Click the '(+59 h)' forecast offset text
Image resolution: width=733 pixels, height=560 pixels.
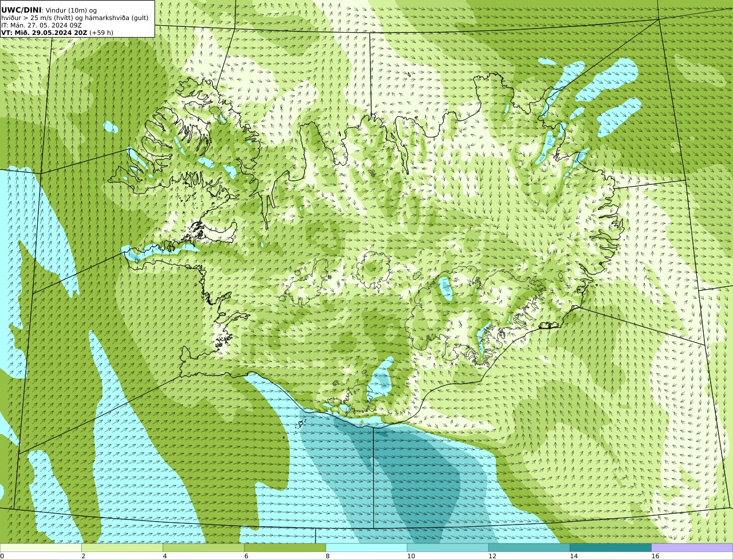click(101, 33)
